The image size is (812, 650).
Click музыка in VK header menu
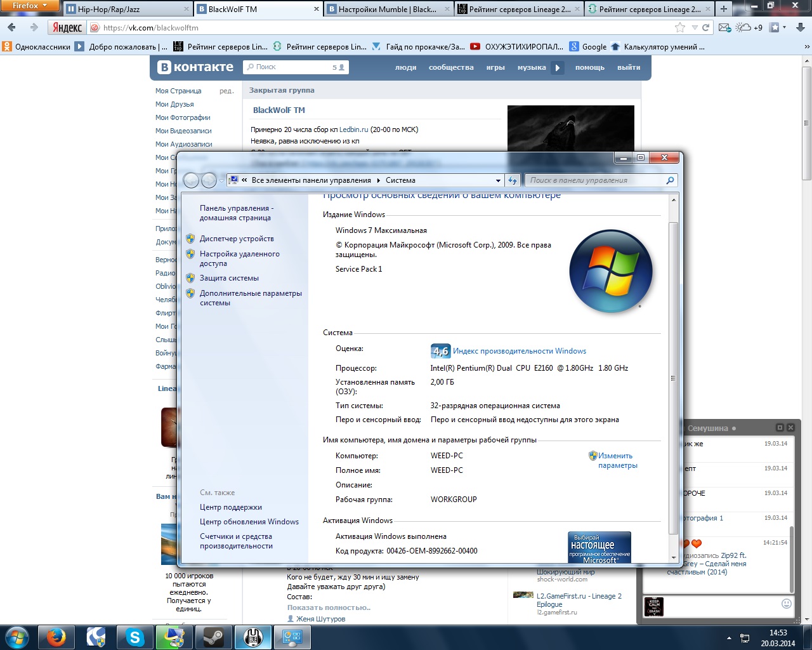point(532,67)
